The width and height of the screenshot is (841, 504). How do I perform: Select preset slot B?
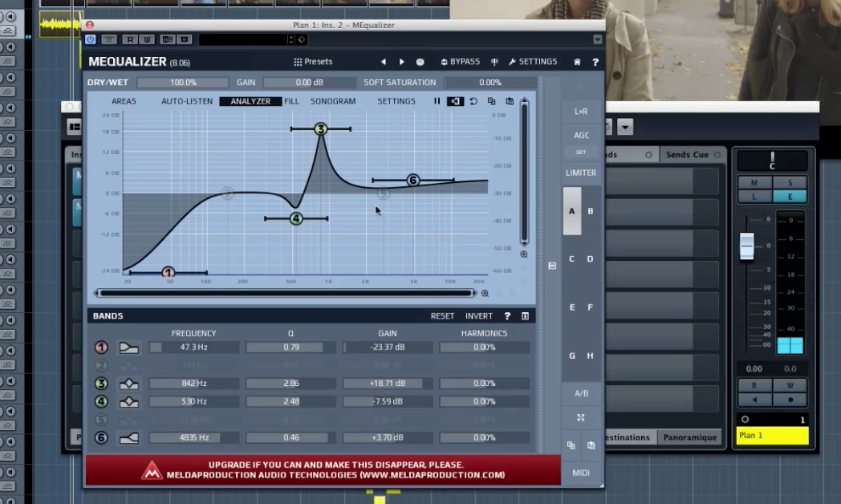(x=591, y=211)
